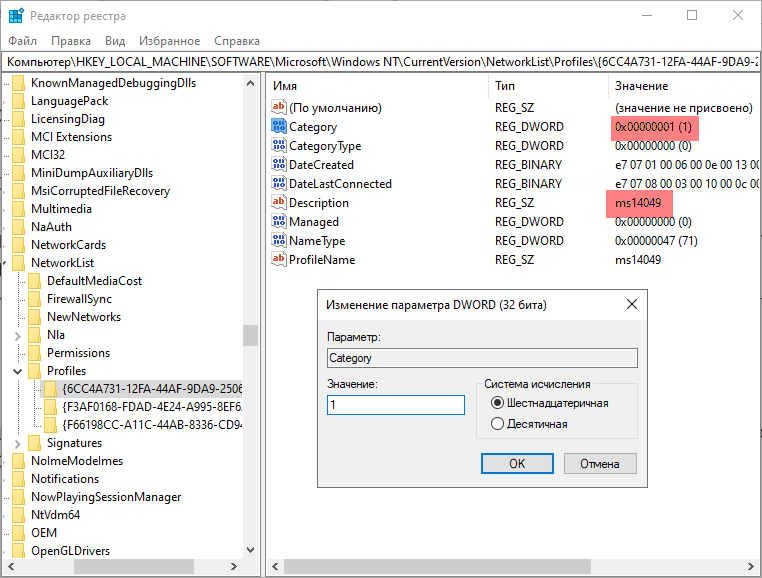Select the FirewallSync tree item
Screen dimensions: 762x578
79,299
